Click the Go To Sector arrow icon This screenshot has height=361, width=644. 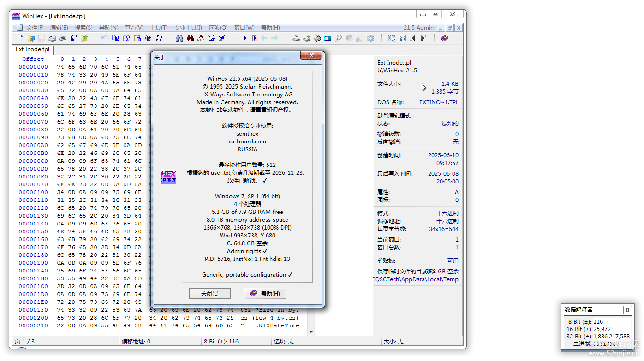254,38
